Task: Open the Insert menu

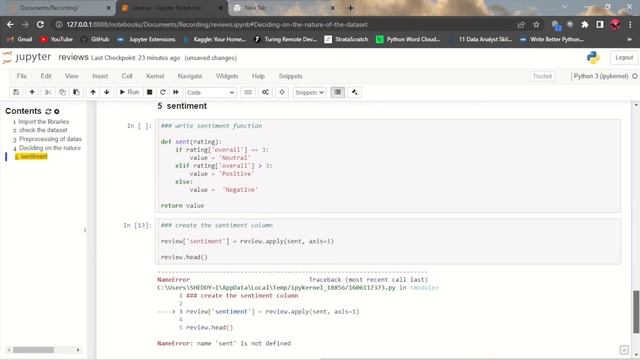Action: [100, 76]
